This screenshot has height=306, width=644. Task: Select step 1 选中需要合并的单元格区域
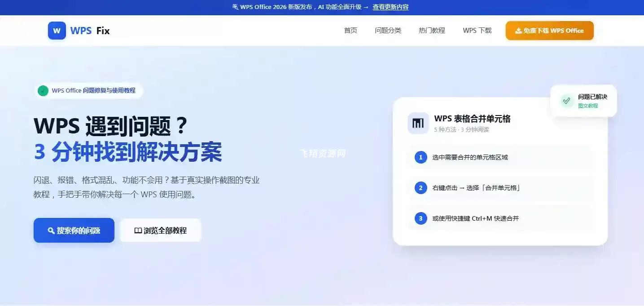pyautogui.click(x=500, y=157)
